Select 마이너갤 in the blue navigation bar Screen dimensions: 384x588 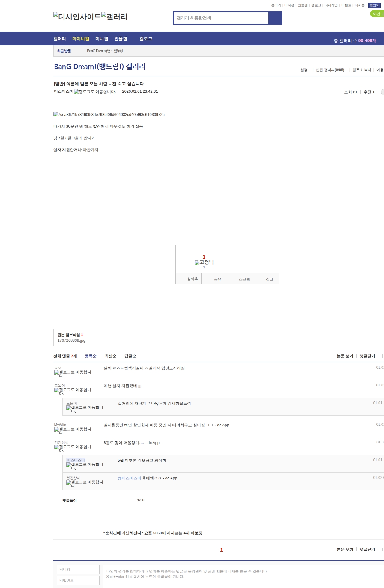click(81, 38)
